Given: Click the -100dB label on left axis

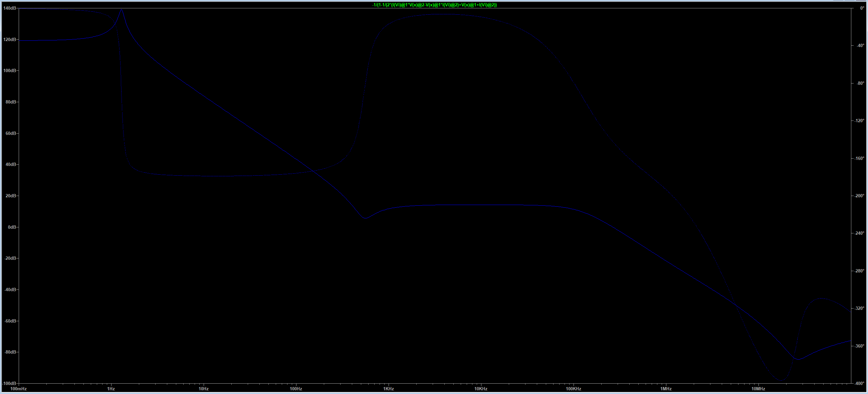Looking at the screenshot, I should [9, 383].
